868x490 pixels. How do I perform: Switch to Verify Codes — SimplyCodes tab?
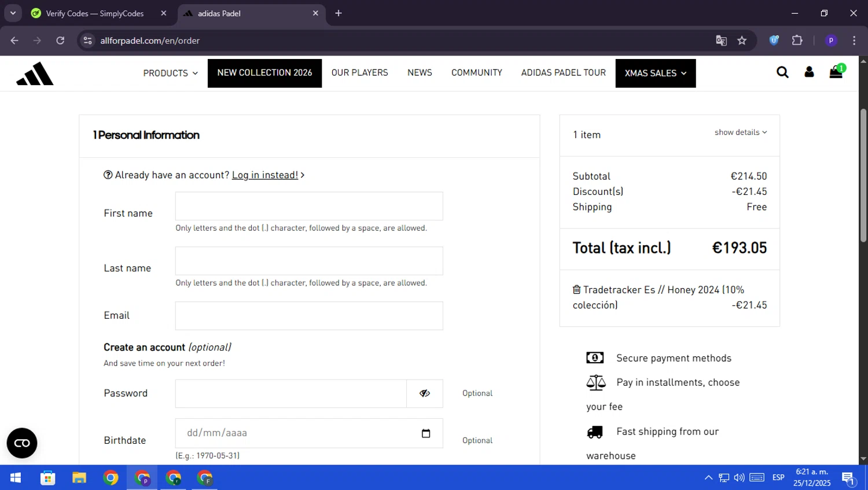pyautogui.click(x=95, y=13)
